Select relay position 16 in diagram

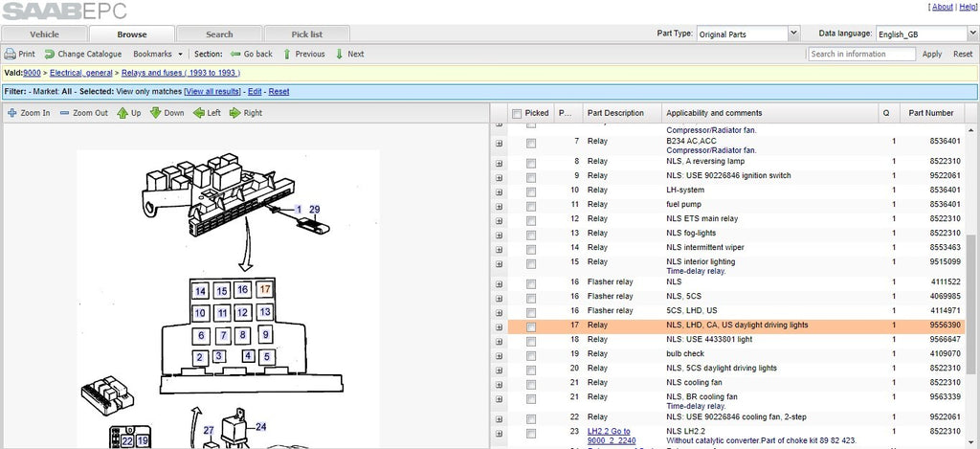[x=242, y=289]
